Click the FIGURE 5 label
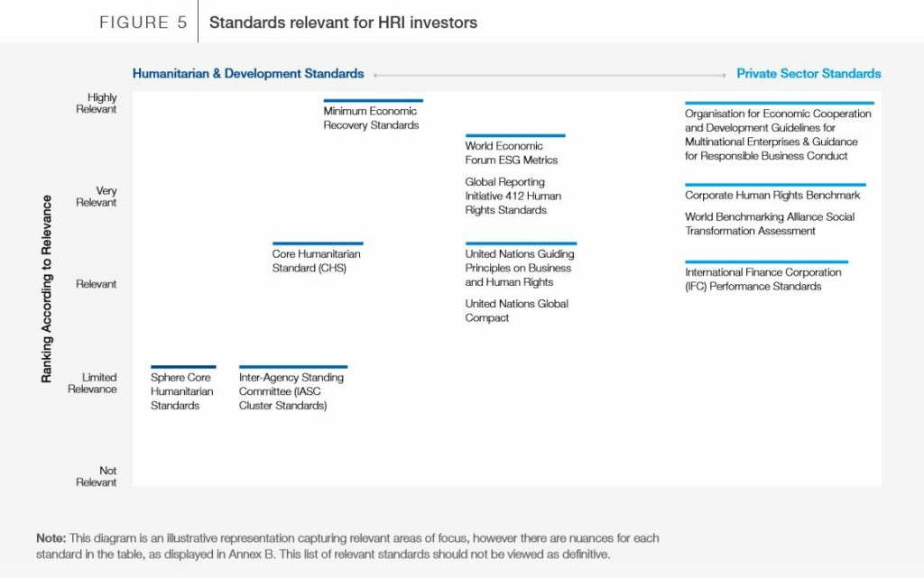This screenshot has width=924, height=578. tap(143, 23)
